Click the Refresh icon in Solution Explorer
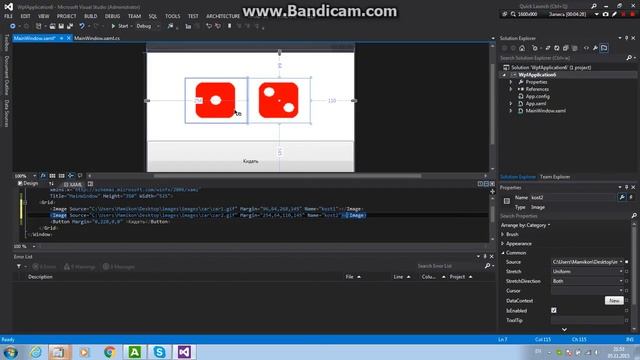Image resolution: width=640 pixels, height=360 pixels. click(557, 48)
